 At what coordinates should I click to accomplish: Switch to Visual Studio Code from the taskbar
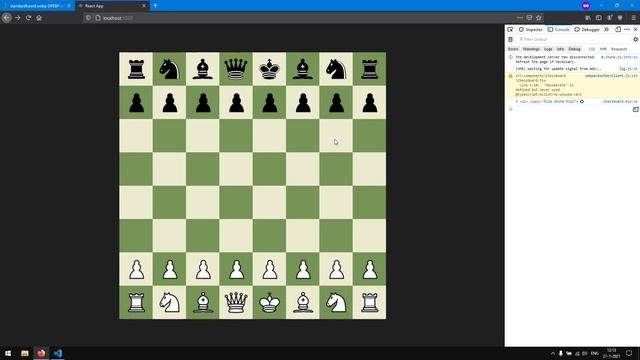pos(58,353)
